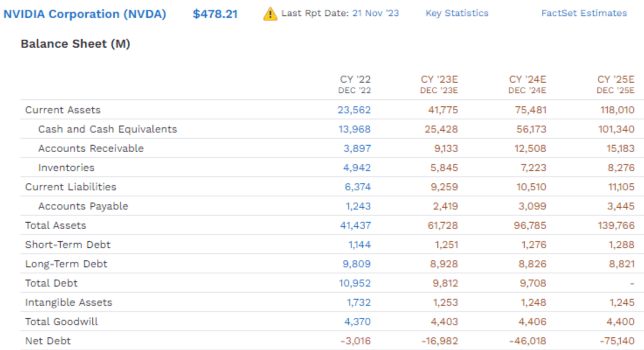This screenshot has height=350, width=644.
Task: Click Current Assets estimate 118,010
Action: (x=617, y=110)
